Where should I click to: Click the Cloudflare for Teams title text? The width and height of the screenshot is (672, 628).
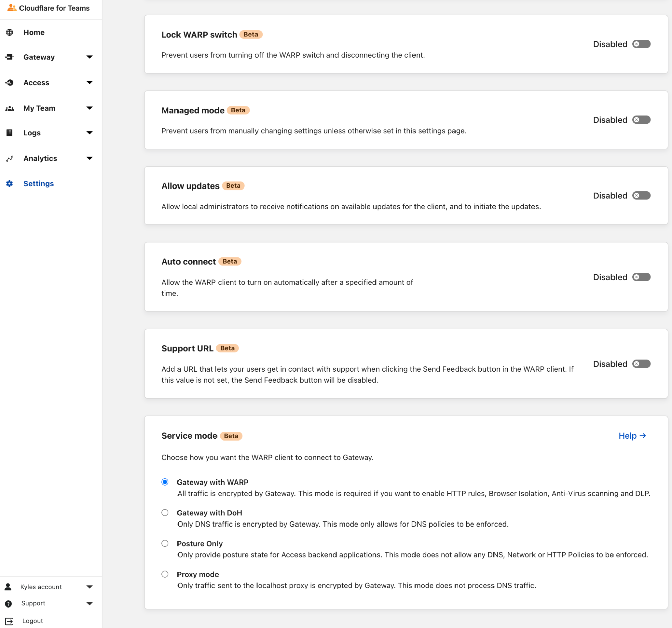[x=54, y=8]
